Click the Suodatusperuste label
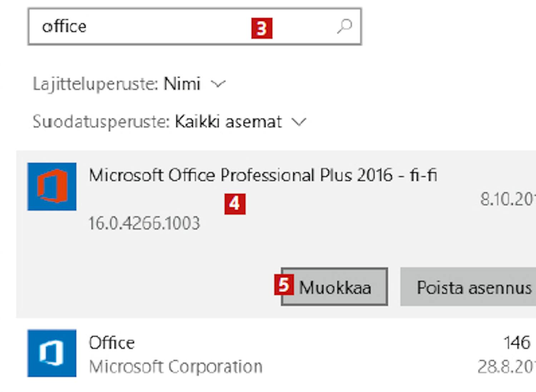 (101, 122)
